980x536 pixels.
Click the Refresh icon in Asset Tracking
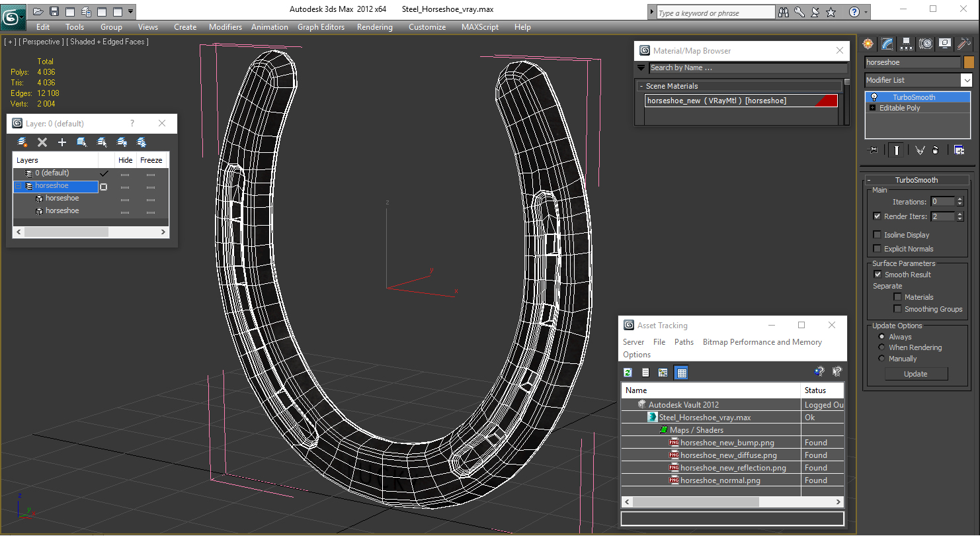pyautogui.click(x=628, y=373)
